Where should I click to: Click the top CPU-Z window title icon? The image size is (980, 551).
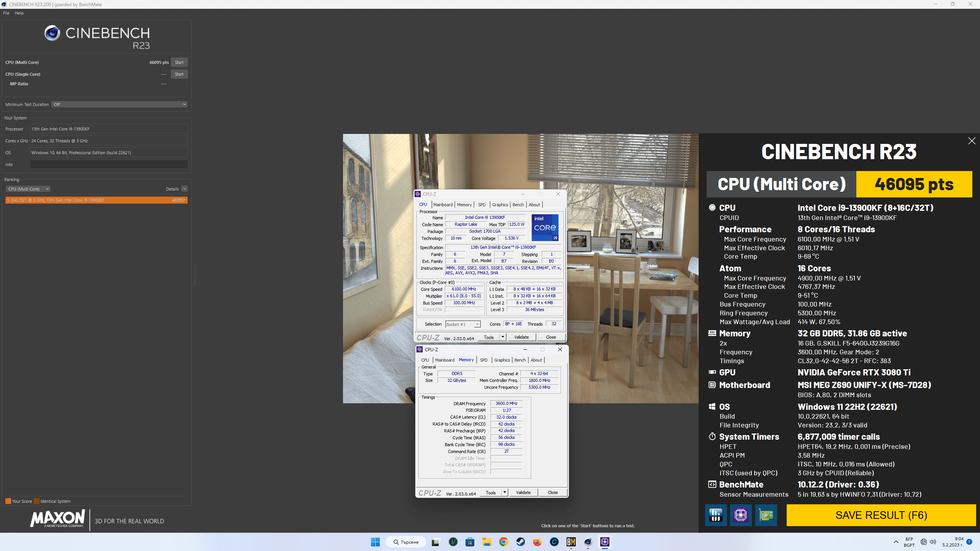click(418, 194)
